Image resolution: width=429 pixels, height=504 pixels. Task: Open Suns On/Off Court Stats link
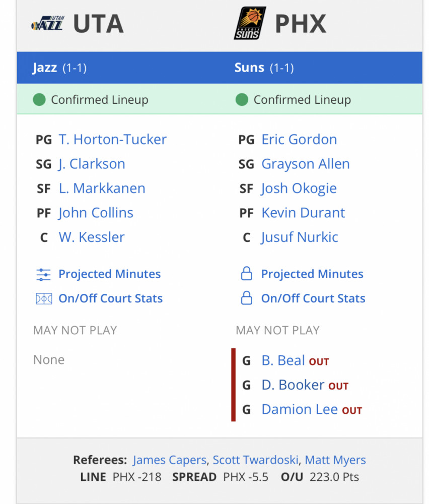coord(313,298)
